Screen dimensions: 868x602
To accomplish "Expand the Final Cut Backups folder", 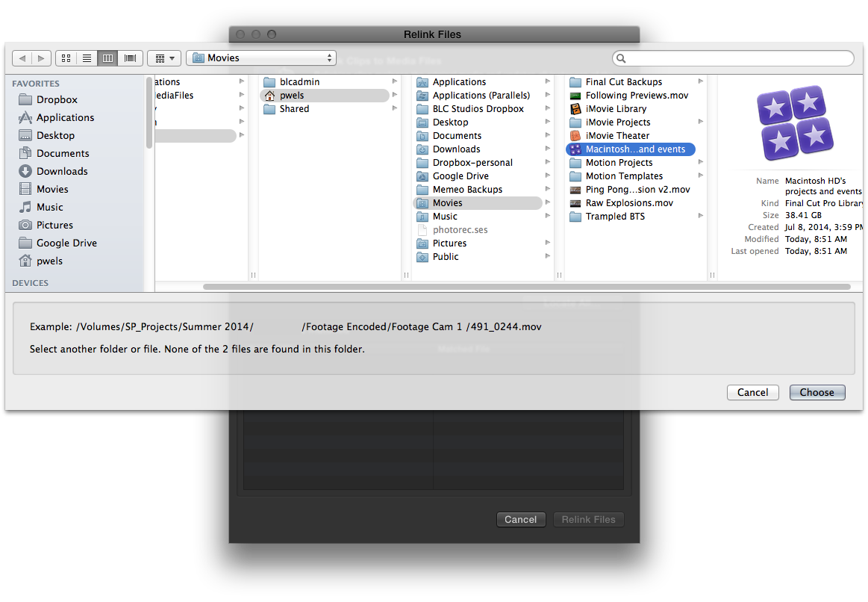I will pyautogui.click(x=624, y=82).
